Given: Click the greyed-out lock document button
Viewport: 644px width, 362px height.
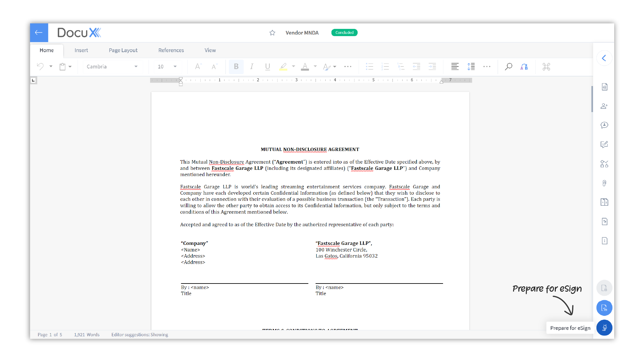Looking at the screenshot, I should pos(604,288).
